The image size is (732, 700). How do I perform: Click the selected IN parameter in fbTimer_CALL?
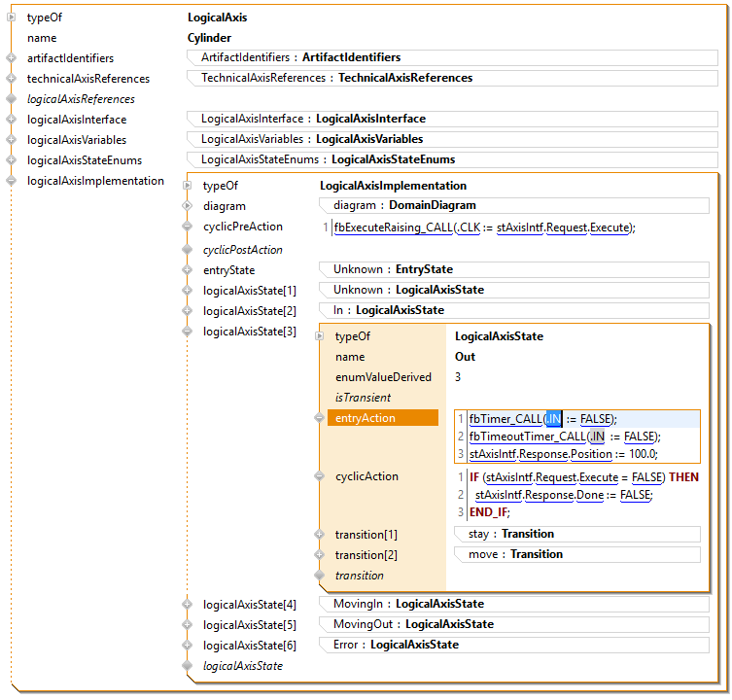coord(553,419)
